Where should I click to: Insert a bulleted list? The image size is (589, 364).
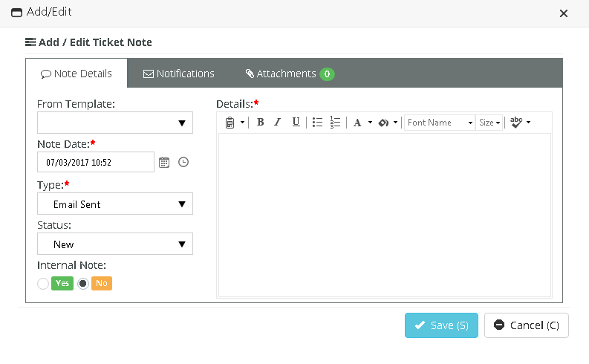[317, 123]
